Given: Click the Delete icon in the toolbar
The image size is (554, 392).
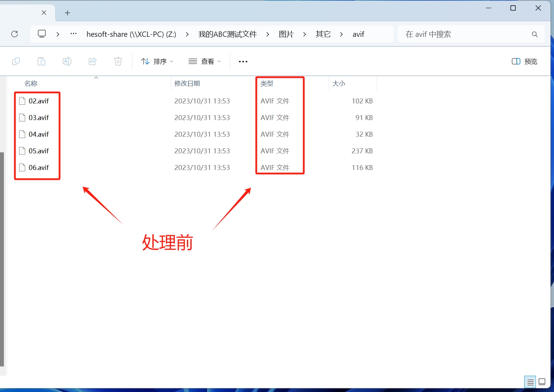Looking at the screenshot, I should 118,61.
